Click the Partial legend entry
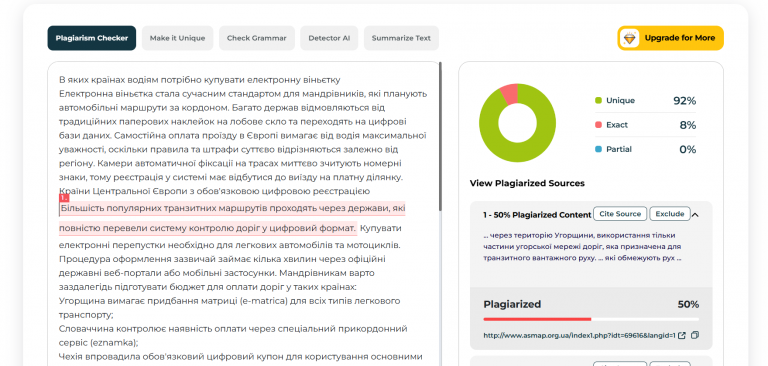 click(x=613, y=149)
